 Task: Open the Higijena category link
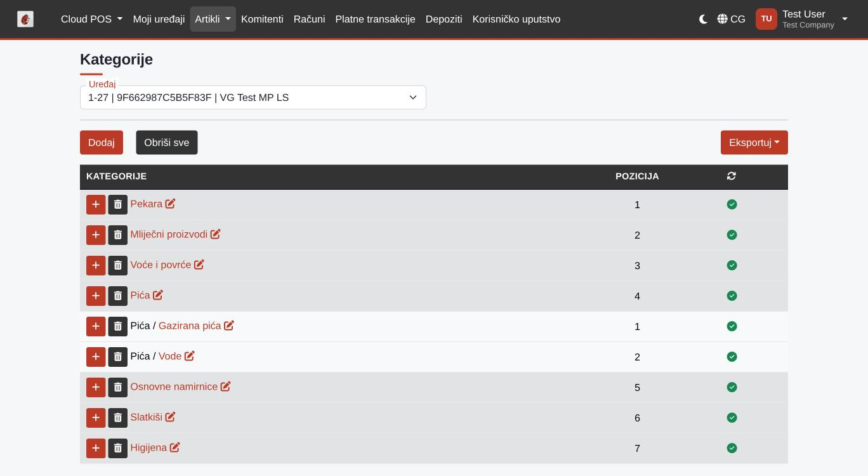(148, 447)
